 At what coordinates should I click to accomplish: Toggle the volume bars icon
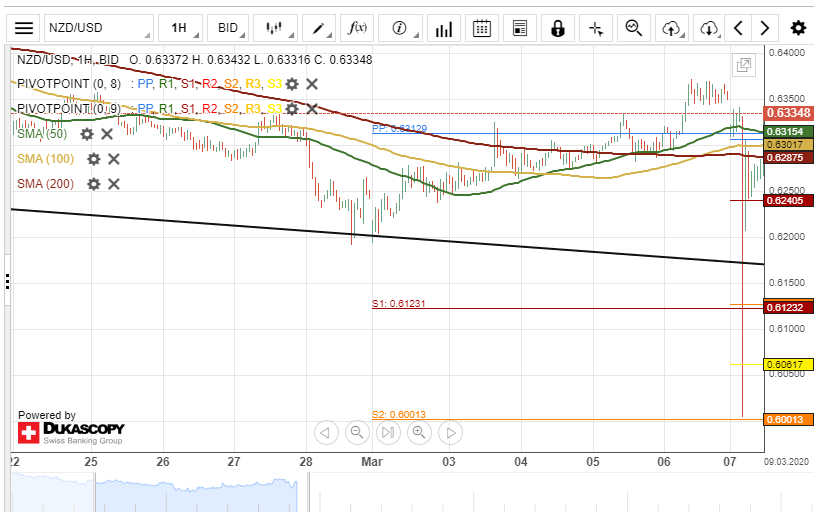[x=444, y=28]
